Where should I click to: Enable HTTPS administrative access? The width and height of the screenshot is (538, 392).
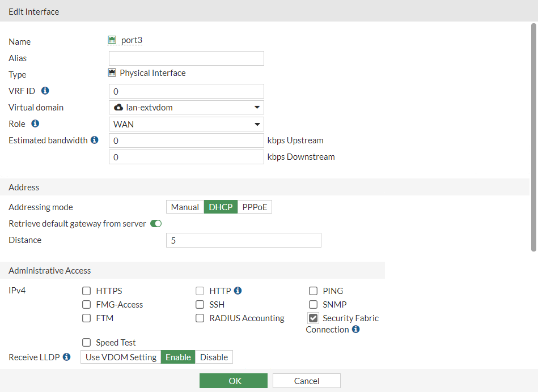pyautogui.click(x=86, y=291)
